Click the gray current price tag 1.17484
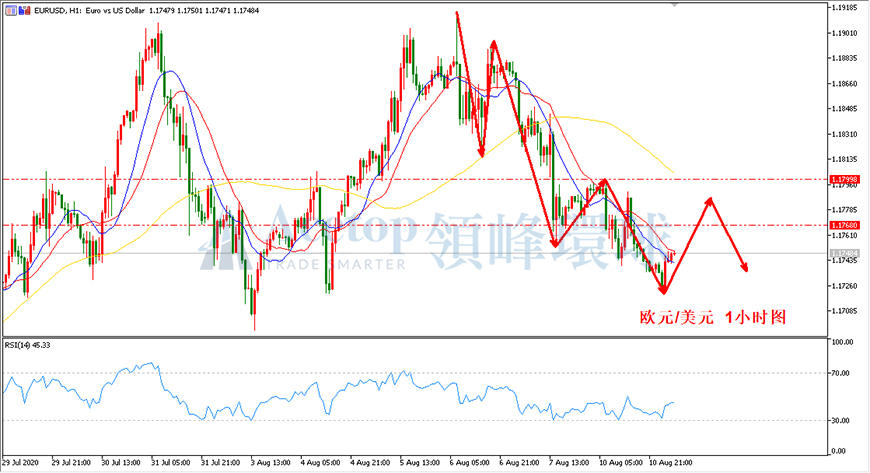 pyautogui.click(x=844, y=254)
